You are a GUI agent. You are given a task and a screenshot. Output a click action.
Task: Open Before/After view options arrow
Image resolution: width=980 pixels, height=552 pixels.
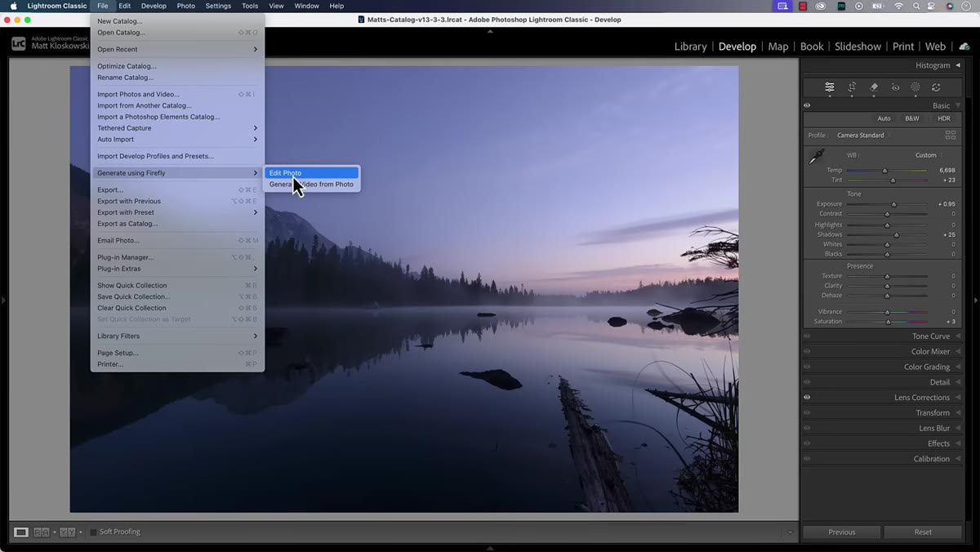click(x=80, y=532)
